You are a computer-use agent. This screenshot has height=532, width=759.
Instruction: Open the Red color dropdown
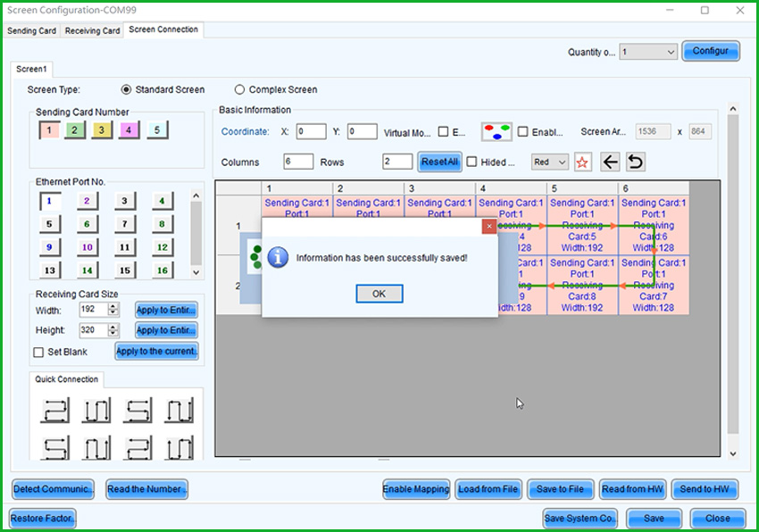pos(551,162)
